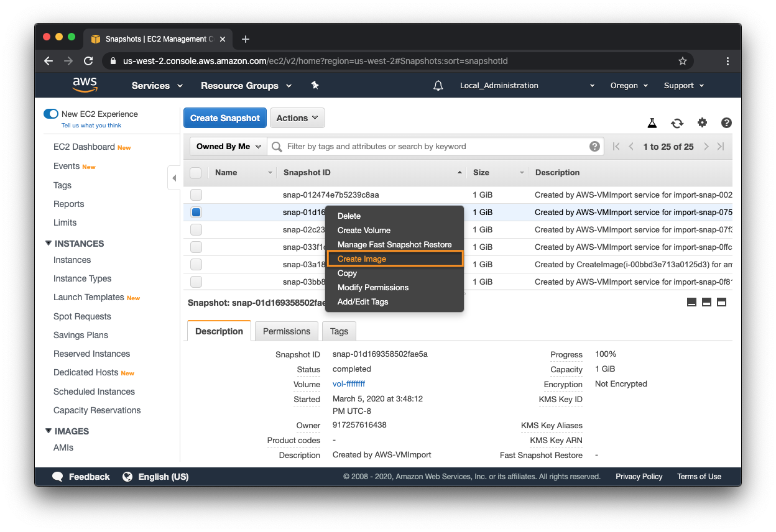Bookmark this page with the star
The height and width of the screenshot is (532, 776).
(x=682, y=61)
